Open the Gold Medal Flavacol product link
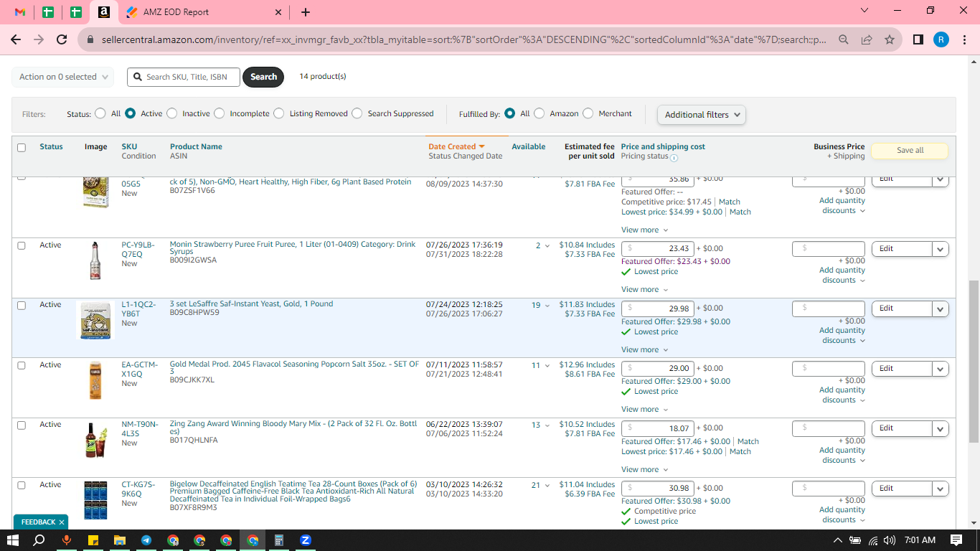Image resolution: width=980 pixels, height=551 pixels. coord(294,368)
